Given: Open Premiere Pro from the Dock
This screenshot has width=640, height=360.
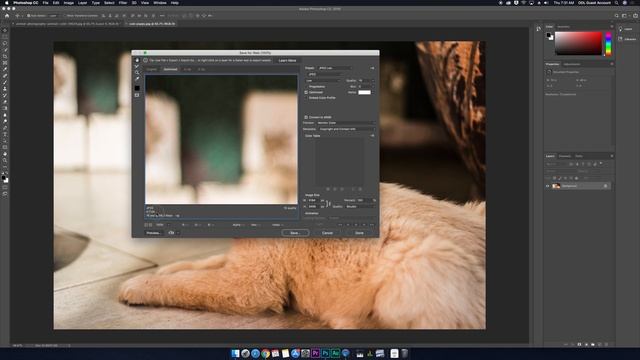Looking at the screenshot, I should (316, 353).
